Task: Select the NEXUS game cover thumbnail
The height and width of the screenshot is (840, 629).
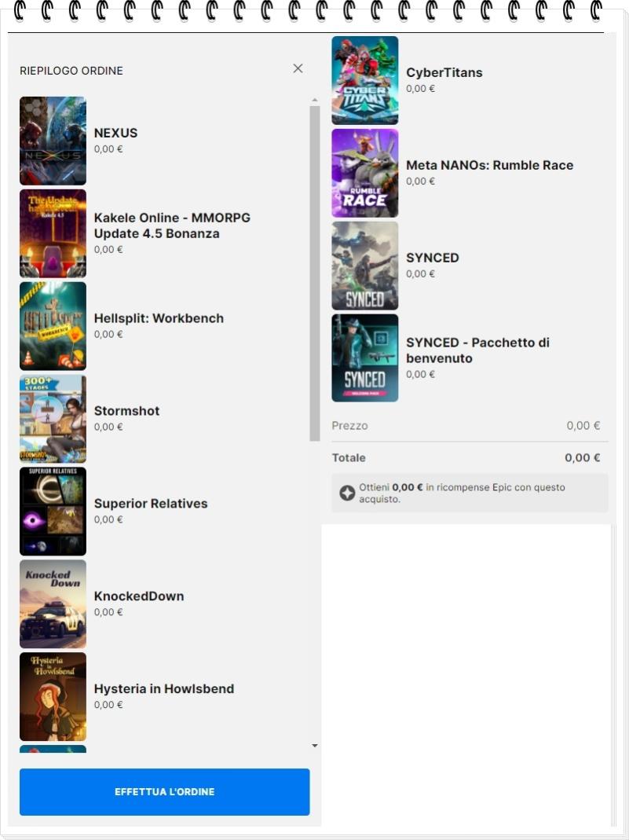Action: (x=53, y=141)
